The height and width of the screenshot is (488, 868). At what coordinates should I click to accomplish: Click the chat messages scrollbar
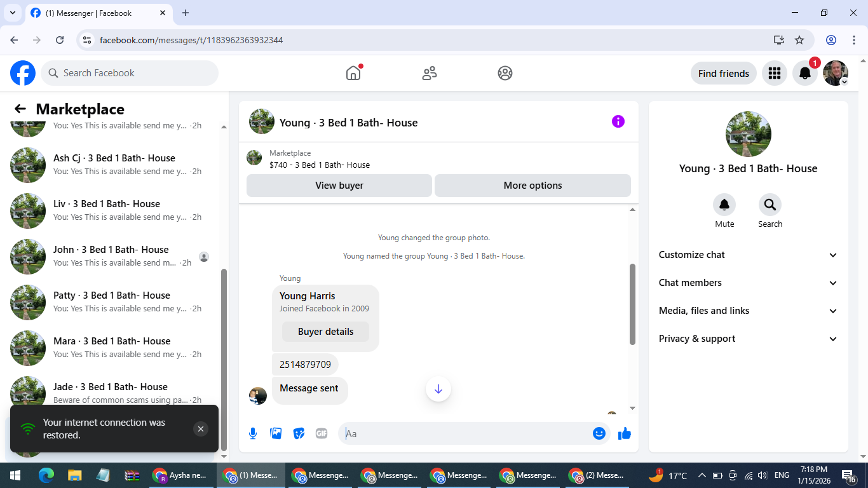[x=632, y=304]
